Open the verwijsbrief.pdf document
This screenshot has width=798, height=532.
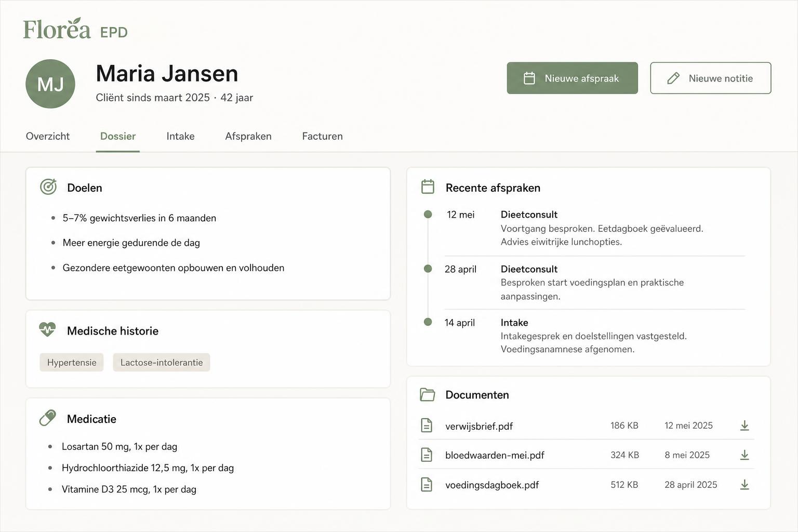pyautogui.click(x=479, y=426)
